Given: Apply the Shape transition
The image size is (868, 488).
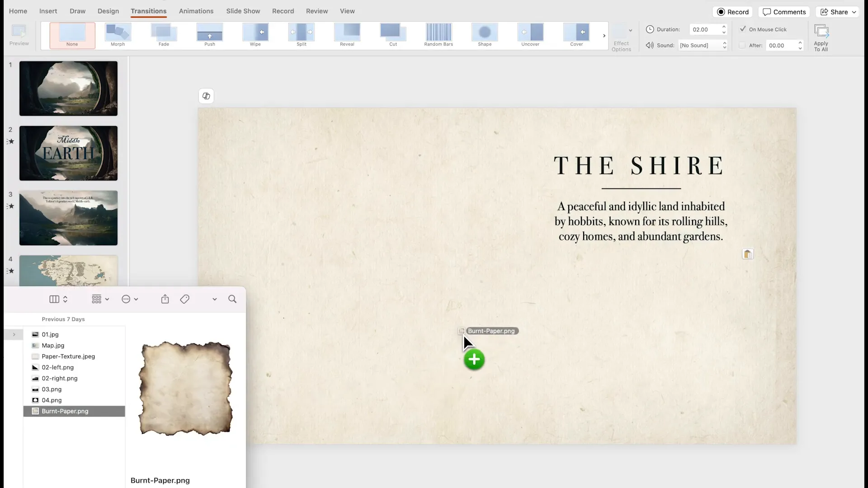Looking at the screenshot, I should [x=485, y=35].
